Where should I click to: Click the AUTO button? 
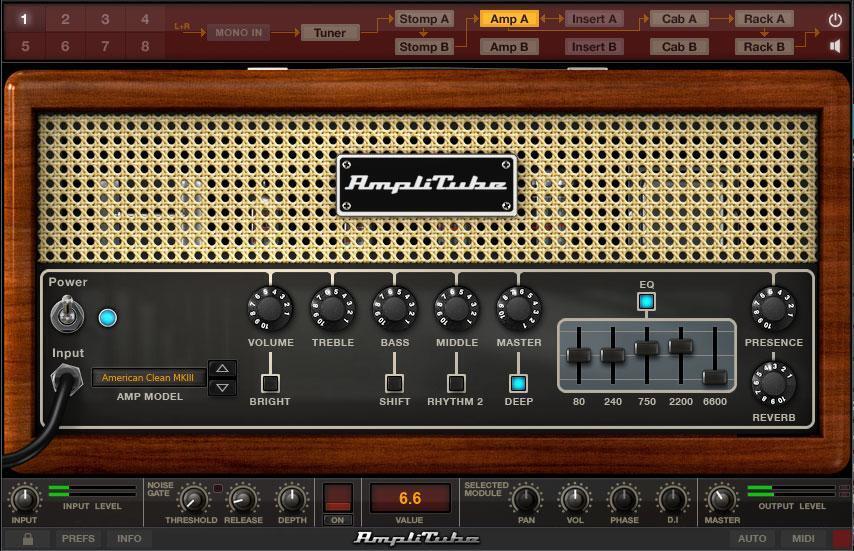tap(752, 538)
